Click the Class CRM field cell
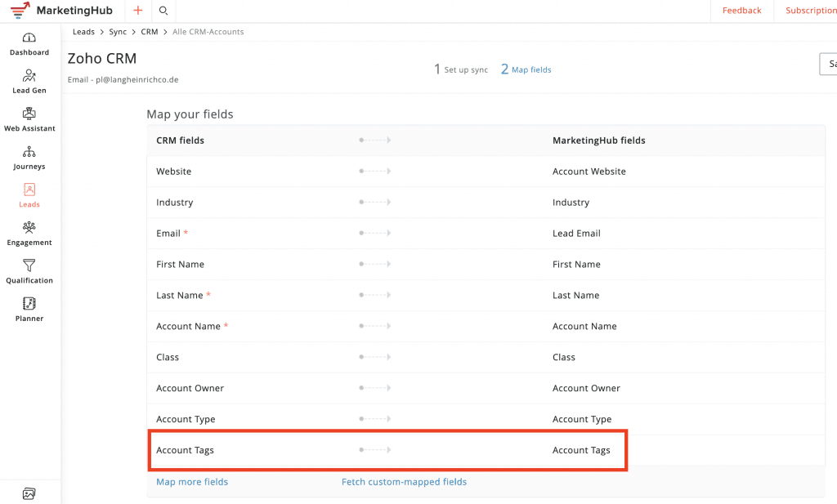This screenshot has height=504, width=837. point(168,357)
